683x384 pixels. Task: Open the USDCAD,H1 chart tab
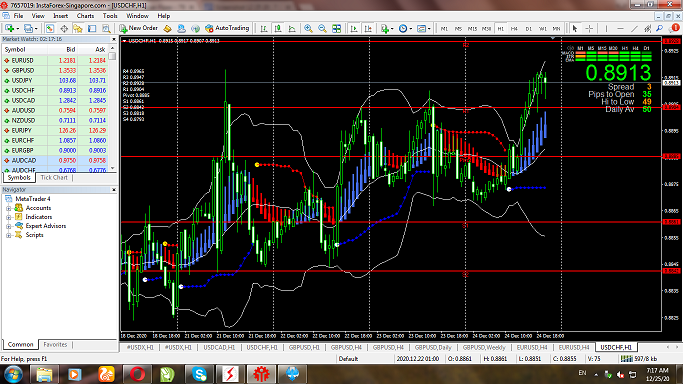[x=219, y=347]
